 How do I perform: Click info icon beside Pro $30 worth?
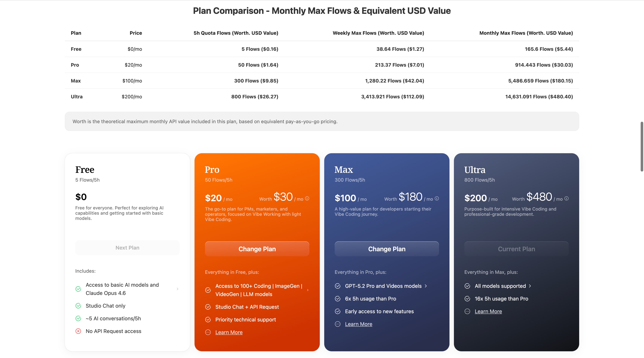click(x=307, y=199)
